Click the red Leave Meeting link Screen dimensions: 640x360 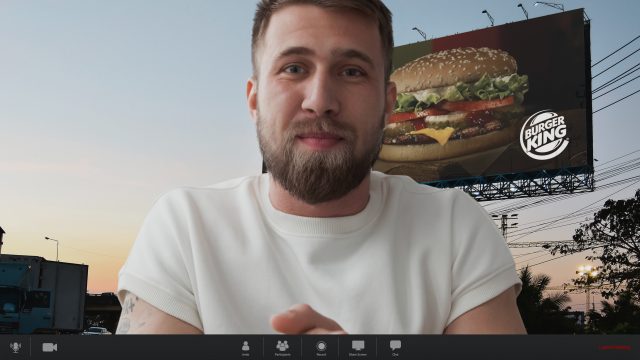click(614, 348)
